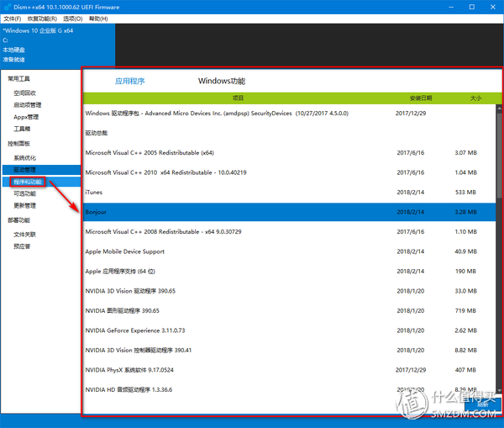Sort by the 大小 column header
This screenshot has height=428, width=504.
click(x=475, y=98)
